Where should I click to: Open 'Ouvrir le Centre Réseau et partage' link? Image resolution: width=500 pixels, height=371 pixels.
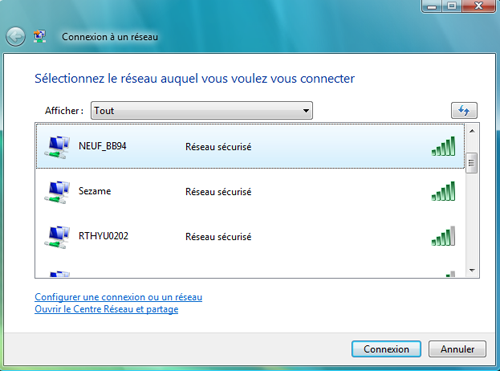[106, 309]
